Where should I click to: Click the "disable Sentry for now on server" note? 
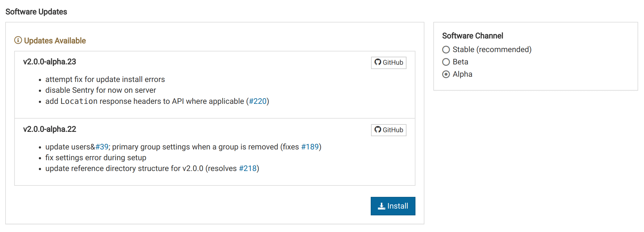click(101, 90)
